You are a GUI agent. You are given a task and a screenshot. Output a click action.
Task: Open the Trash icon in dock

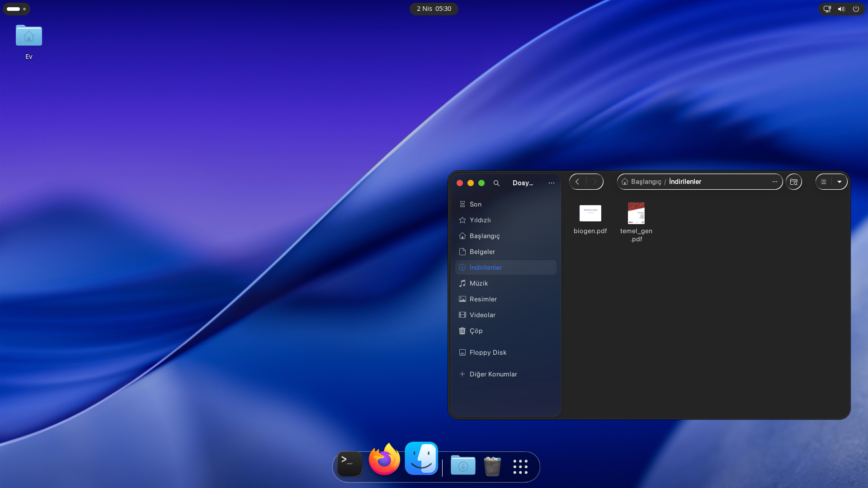pos(492,466)
